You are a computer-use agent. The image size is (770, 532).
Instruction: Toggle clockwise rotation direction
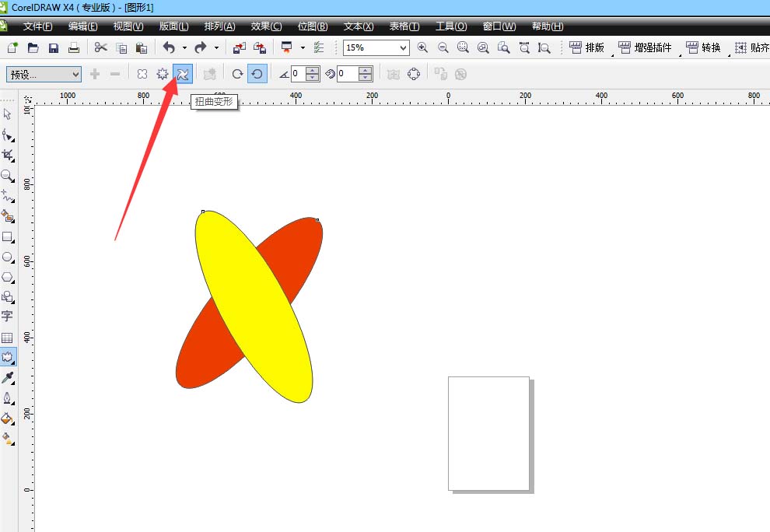tap(237, 75)
